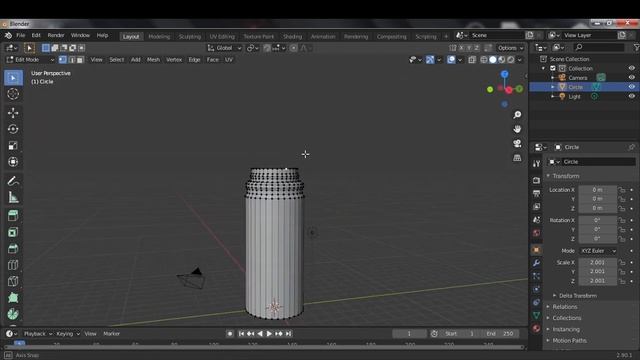Choose the Inset Faces tool
This screenshot has width=640, height=360.
pyautogui.click(x=13, y=232)
